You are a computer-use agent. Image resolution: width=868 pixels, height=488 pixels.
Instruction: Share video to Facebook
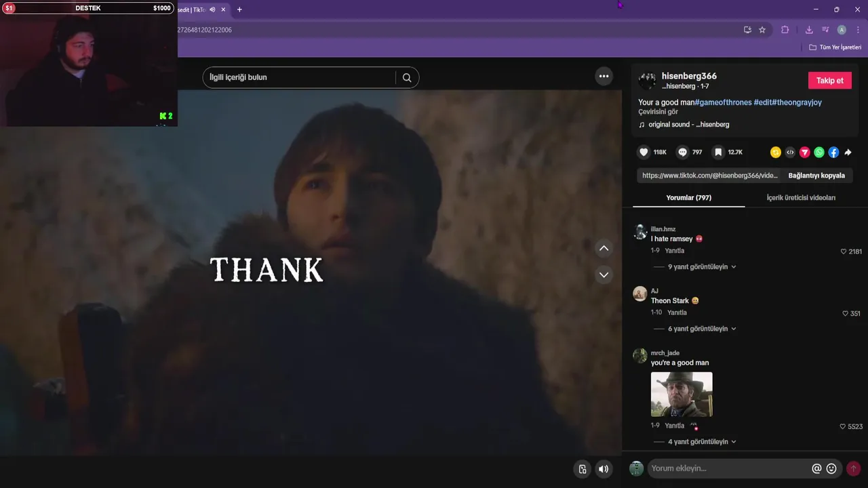coord(833,152)
